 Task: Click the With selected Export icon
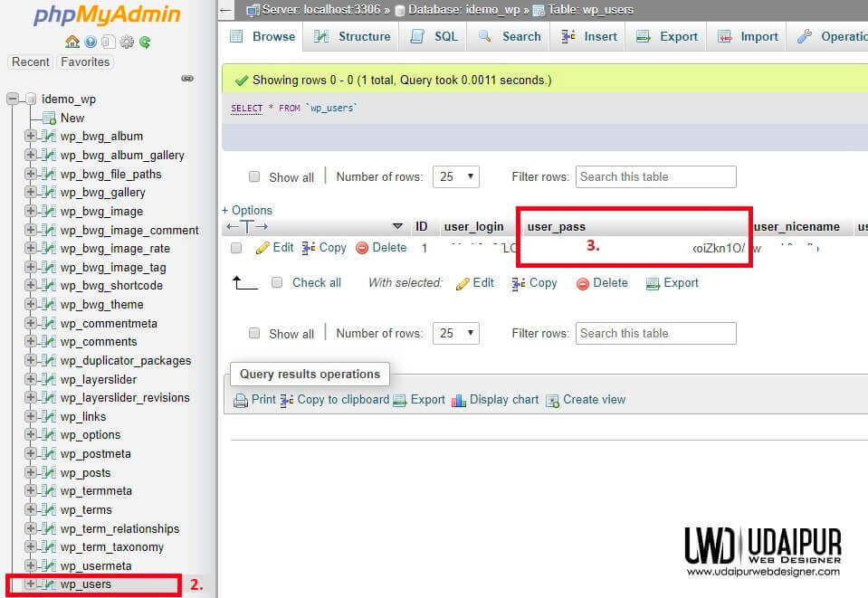click(x=653, y=283)
